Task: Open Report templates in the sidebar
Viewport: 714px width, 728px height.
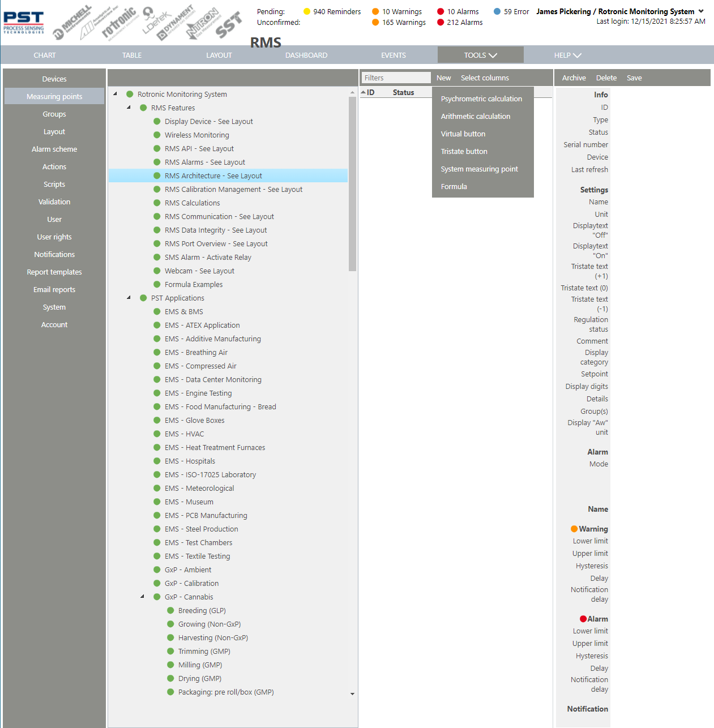Action: click(54, 272)
